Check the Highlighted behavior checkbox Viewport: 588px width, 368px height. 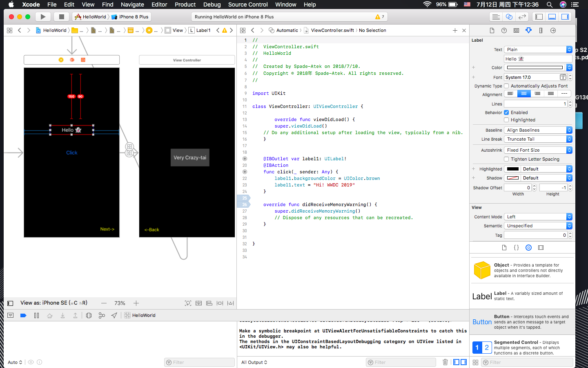pyautogui.click(x=506, y=120)
